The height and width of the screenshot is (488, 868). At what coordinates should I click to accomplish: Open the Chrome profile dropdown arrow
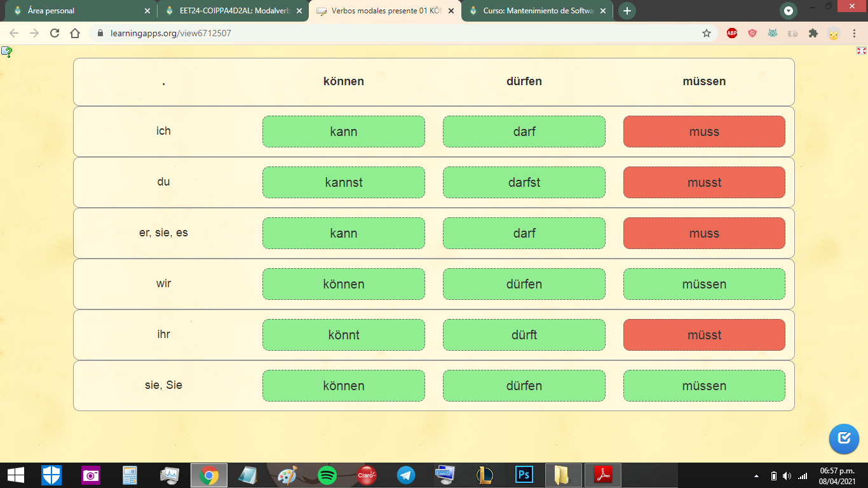tap(789, 11)
